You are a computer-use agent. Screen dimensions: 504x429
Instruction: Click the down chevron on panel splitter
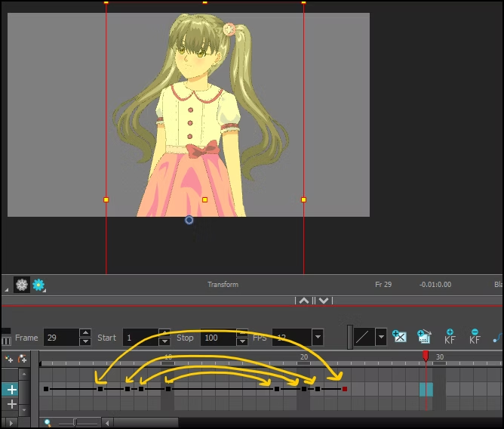coord(324,301)
